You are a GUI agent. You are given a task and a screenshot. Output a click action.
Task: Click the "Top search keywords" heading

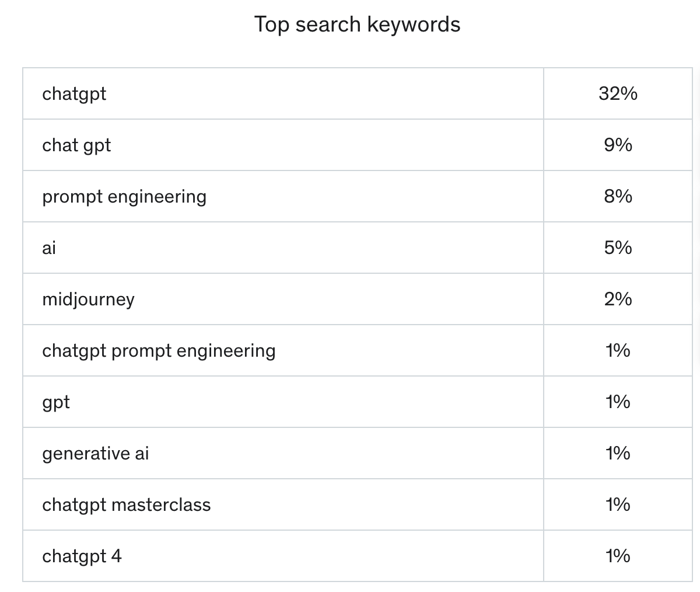[357, 25]
